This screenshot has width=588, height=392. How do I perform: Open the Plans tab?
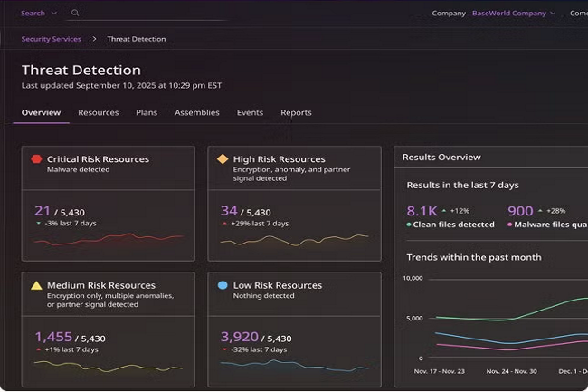147,113
